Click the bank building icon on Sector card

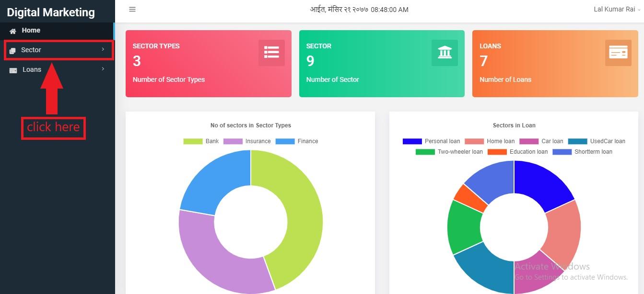pyautogui.click(x=445, y=53)
